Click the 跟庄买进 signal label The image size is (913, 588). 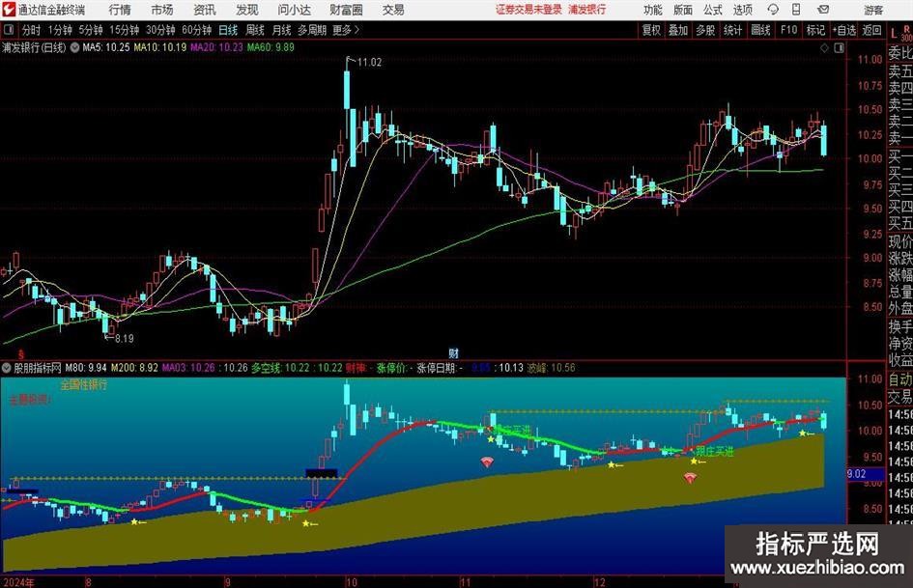pyautogui.click(x=714, y=451)
